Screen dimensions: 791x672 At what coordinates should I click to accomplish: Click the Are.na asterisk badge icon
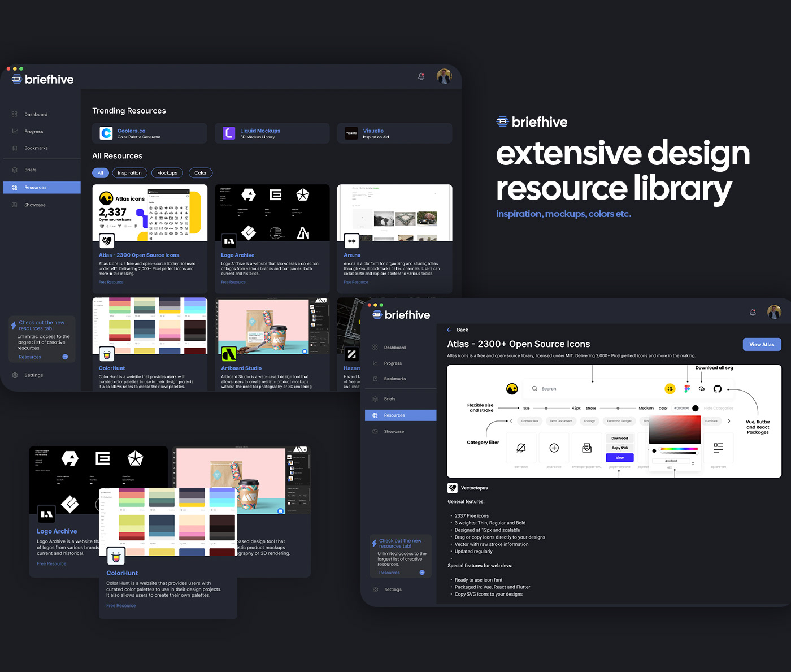(351, 241)
